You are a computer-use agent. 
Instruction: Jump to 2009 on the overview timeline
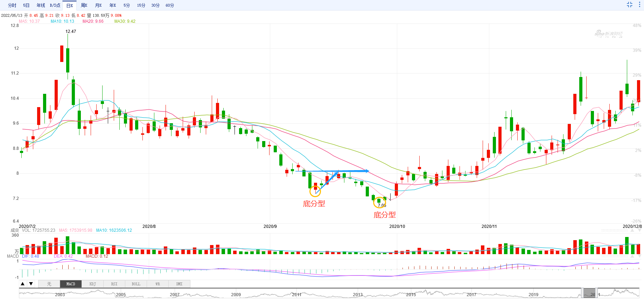click(236, 295)
